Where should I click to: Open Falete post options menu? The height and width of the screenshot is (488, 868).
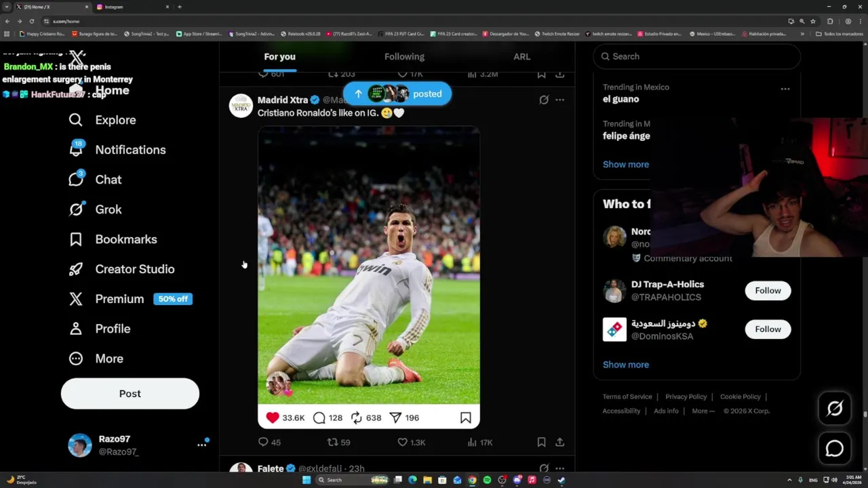coord(559,468)
